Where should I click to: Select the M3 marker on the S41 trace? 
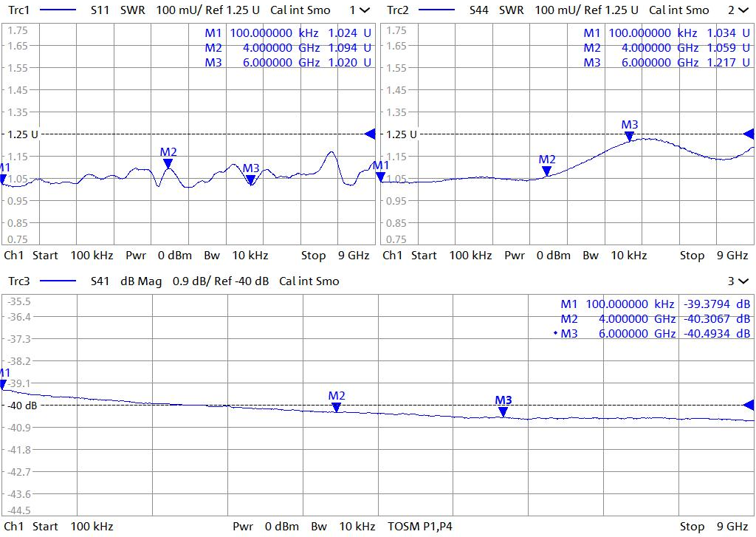[503, 411]
